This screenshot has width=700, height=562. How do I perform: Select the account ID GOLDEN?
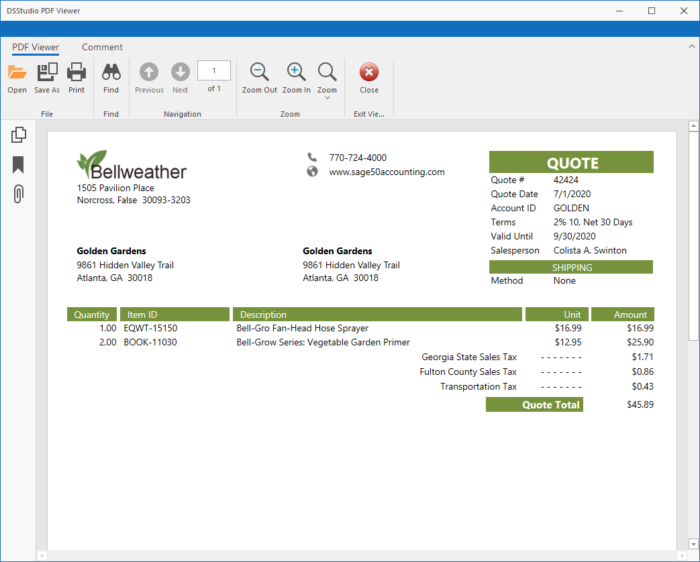pyautogui.click(x=571, y=208)
